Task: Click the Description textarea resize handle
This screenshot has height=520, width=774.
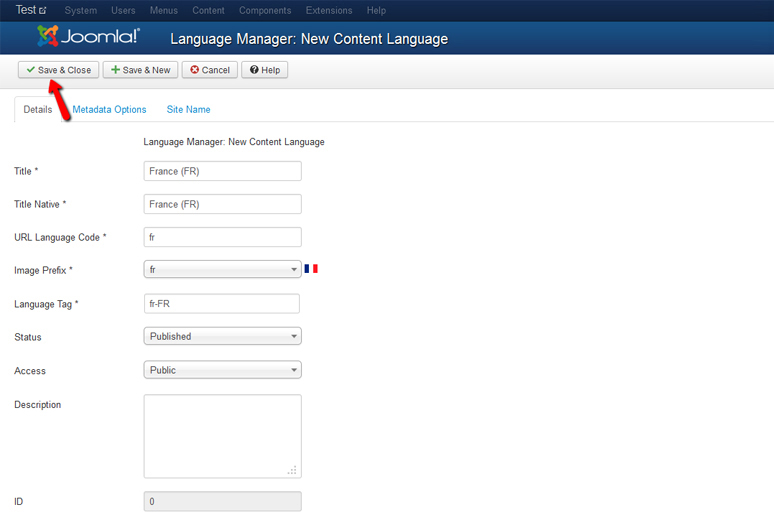Action: [292, 470]
